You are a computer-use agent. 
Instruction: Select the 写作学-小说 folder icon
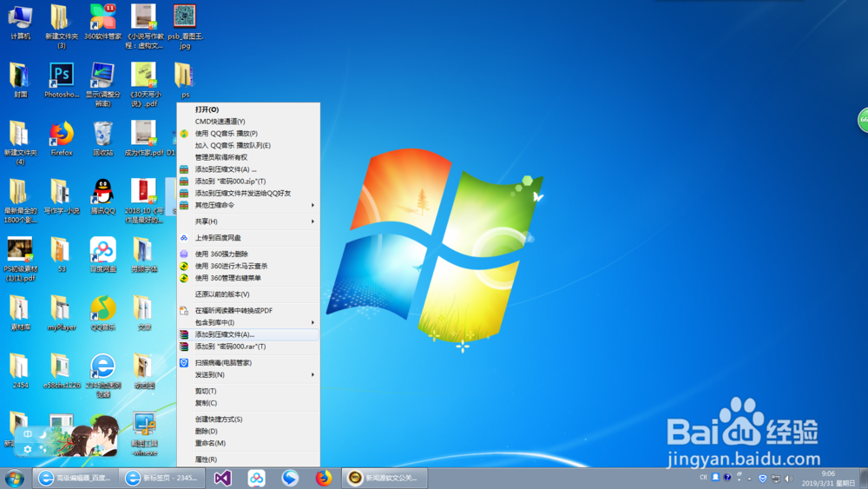click(x=62, y=196)
